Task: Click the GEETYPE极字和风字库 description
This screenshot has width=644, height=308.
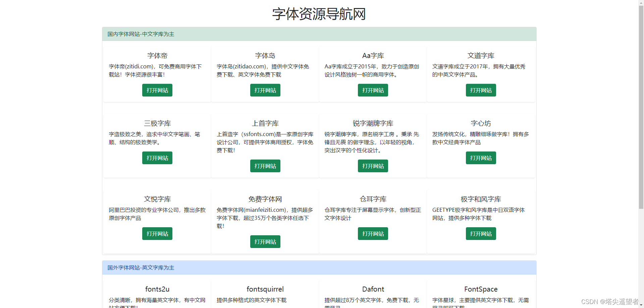Action: 479,214
